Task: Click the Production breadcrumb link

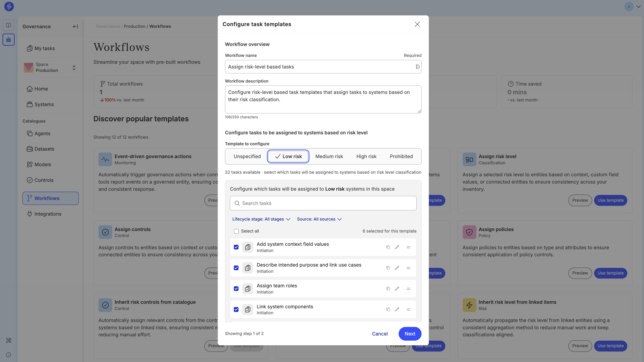Action: [134, 27]
